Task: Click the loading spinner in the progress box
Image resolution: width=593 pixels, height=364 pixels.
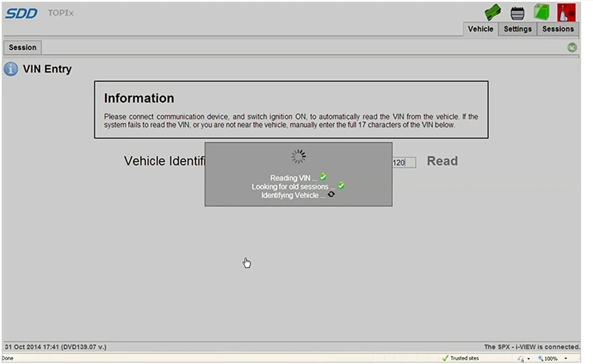Action: coord(298,156)
